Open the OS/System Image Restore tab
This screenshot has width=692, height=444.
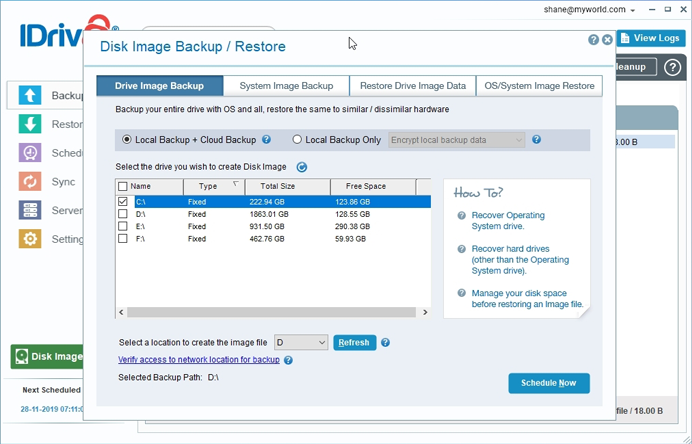[539, 86]
